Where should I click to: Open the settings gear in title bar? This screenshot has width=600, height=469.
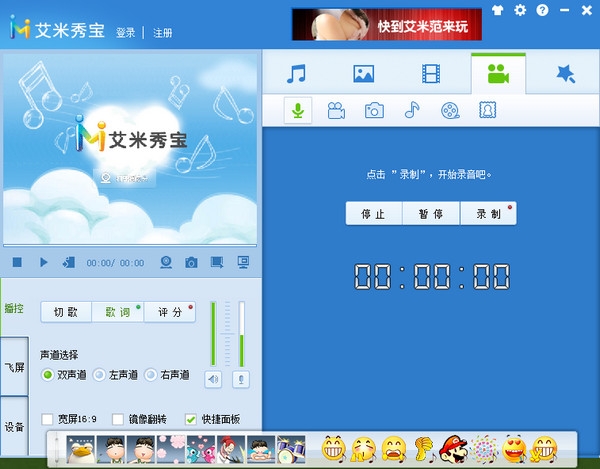click(520, 10)
